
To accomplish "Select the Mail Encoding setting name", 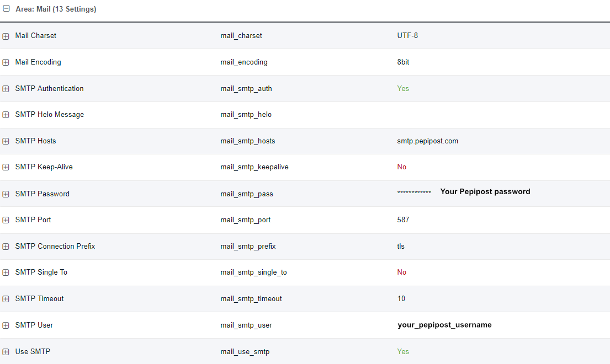I will [38, 62].
